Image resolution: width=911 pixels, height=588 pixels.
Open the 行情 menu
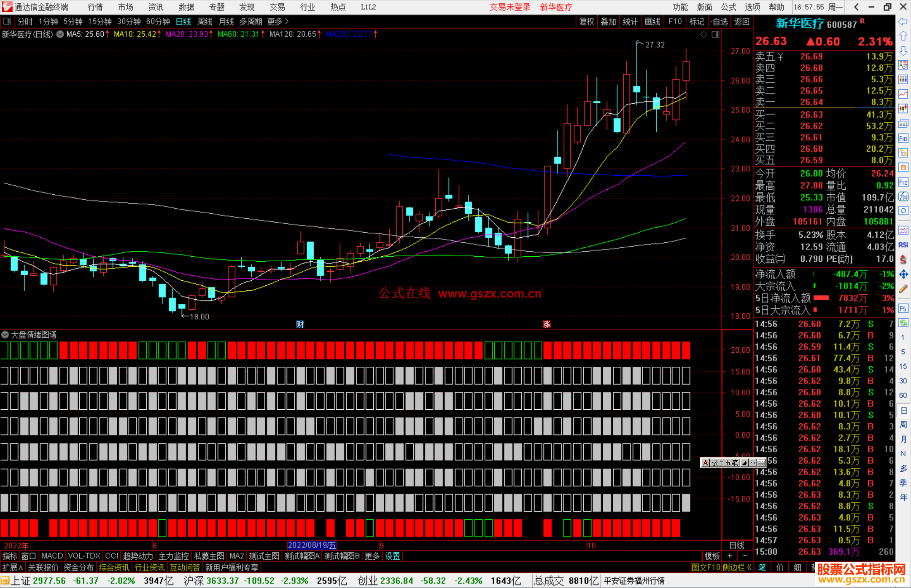point(95,7)
